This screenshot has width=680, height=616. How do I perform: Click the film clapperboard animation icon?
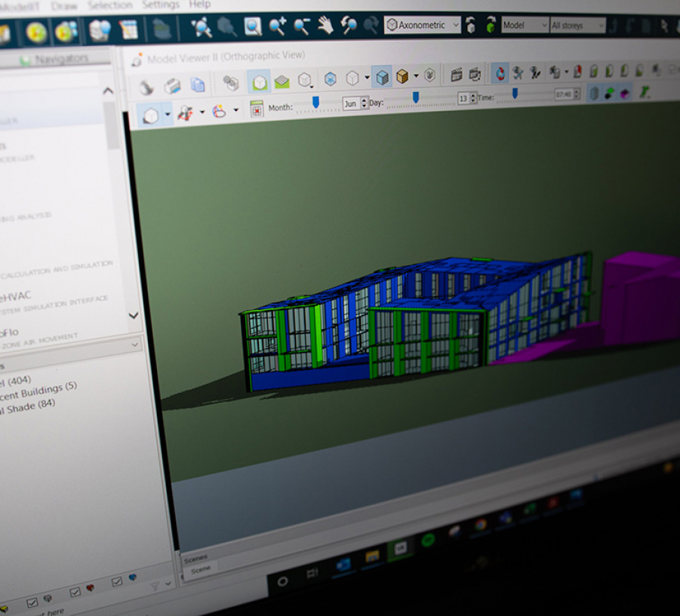click(x=456, y=75)
